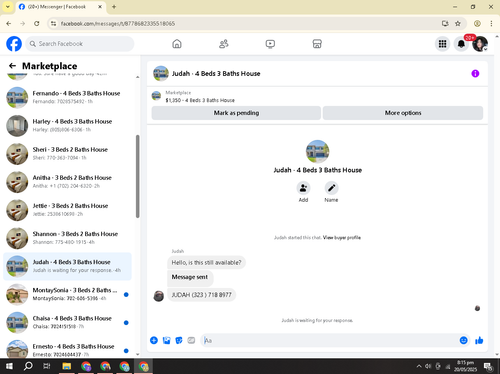Bookmark this page star icon

pyautogui.click(x=458, y=23)
